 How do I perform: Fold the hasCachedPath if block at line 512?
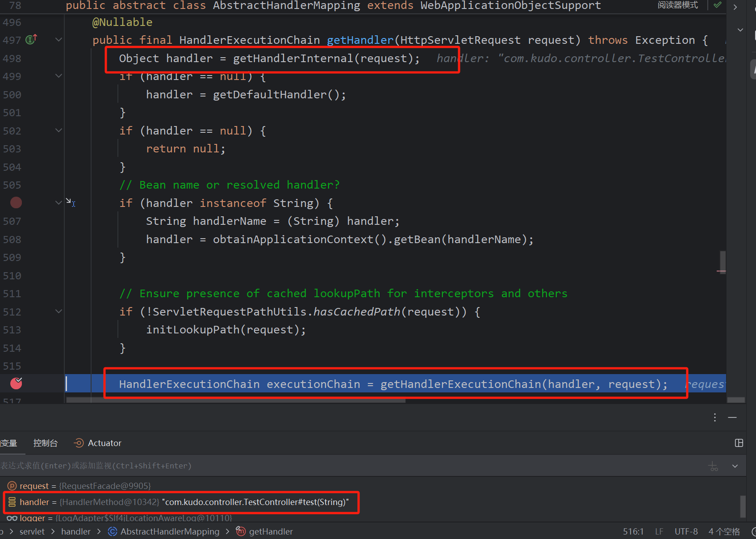coord(58,312)
